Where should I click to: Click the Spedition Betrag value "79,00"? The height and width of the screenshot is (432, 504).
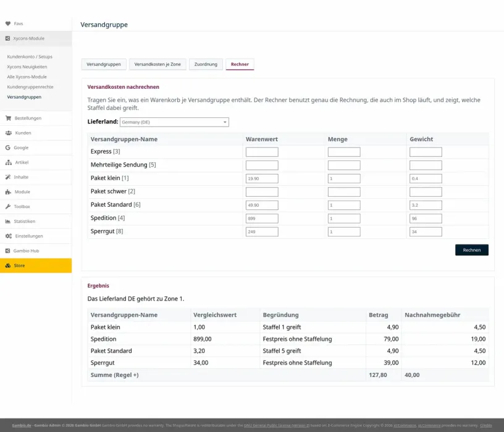point(391,339)
